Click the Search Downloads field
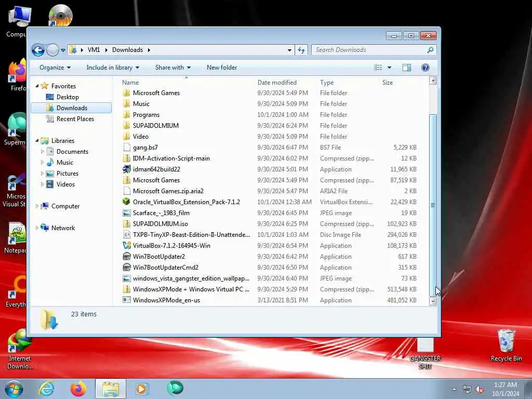This screenshot has height=399, width=532. [374, 50]
